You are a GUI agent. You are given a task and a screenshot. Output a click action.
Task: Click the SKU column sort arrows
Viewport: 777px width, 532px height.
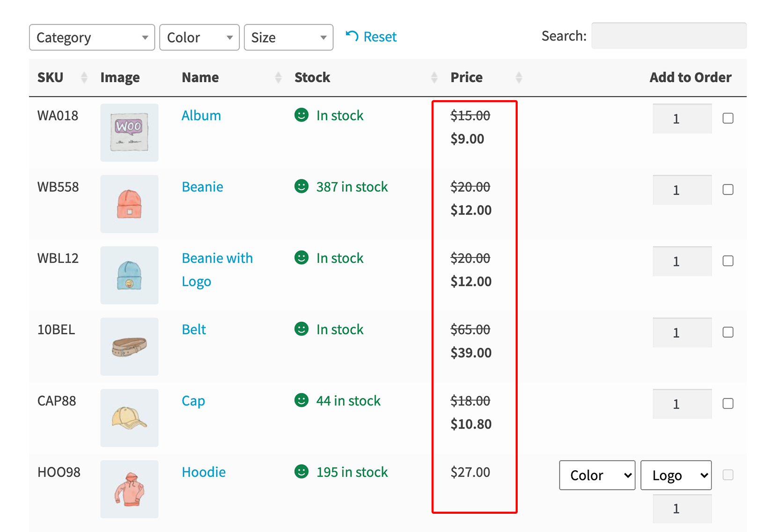click(84, 77)
